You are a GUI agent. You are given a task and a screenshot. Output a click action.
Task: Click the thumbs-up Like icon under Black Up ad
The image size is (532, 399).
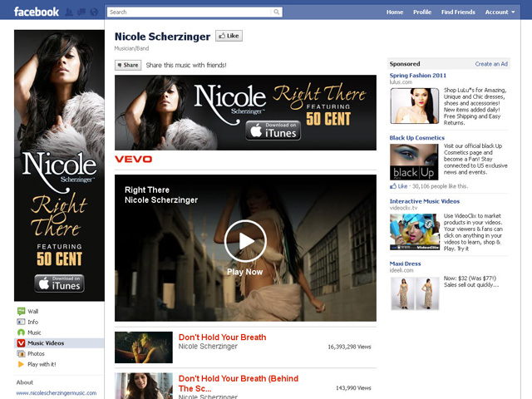(393, 186)
